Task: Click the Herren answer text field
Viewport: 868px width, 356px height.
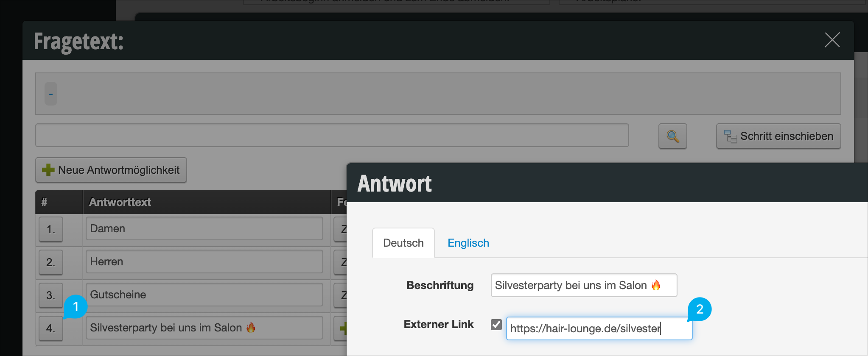Action: coord(204,262)
